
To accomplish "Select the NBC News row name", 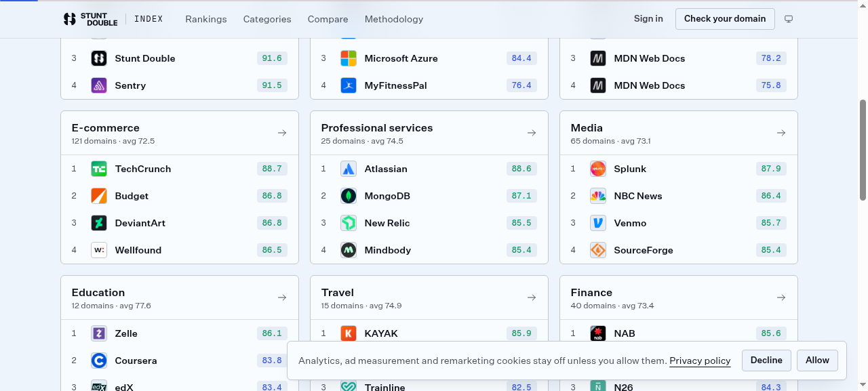I will pyautogui.click(x=638, y=196).
